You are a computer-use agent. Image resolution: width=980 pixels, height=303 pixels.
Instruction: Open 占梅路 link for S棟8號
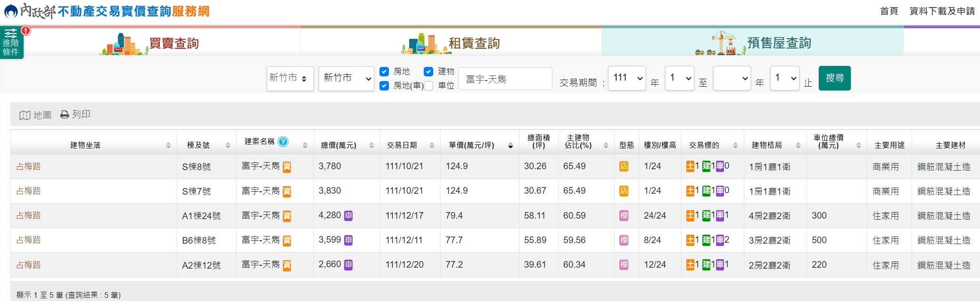pyautogui.click(x=28, y=166)
